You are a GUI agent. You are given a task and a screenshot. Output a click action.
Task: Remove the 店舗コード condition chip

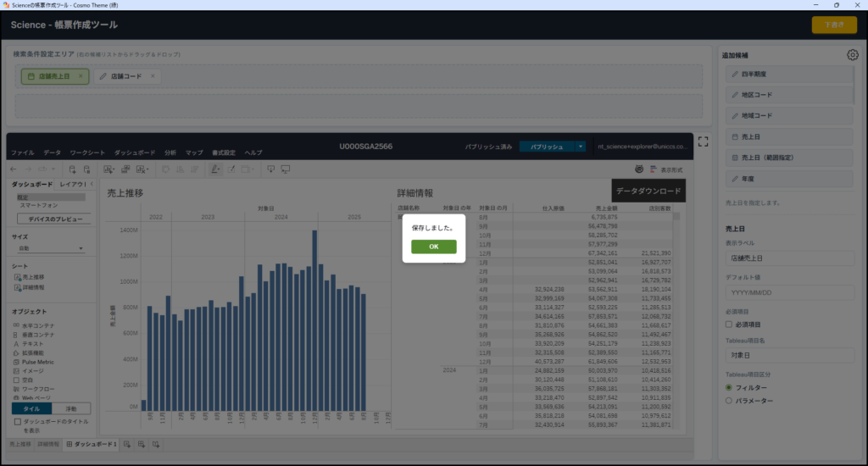[153, 75]
